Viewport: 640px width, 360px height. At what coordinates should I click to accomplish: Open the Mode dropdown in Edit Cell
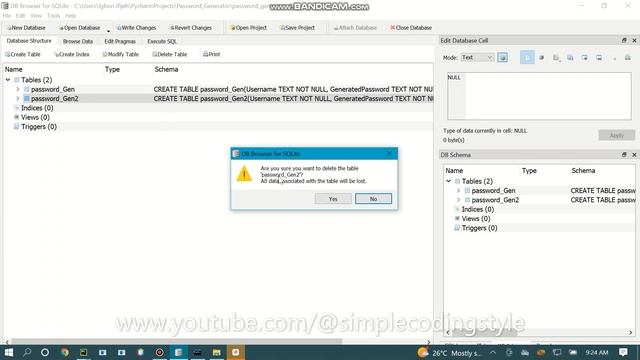point(477,58)
